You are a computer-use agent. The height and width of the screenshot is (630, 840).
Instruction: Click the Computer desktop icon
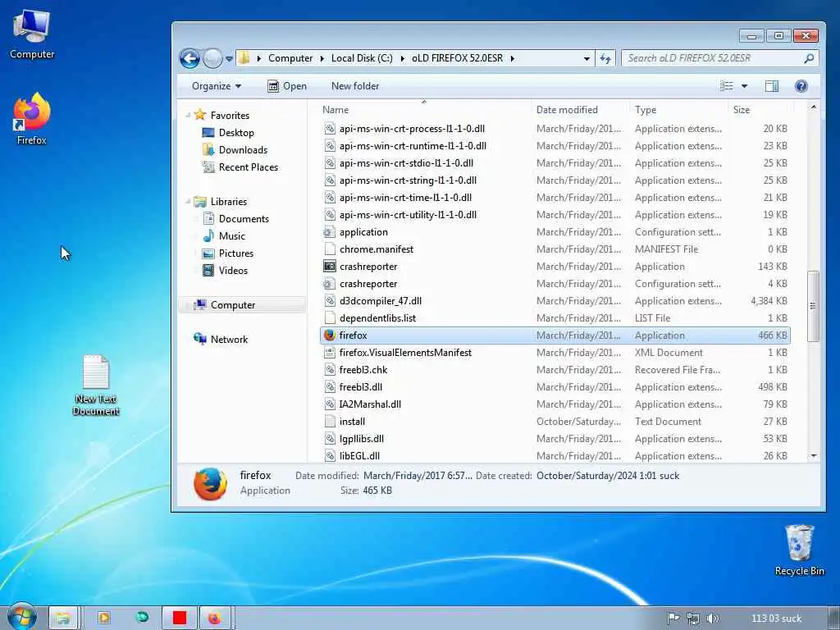[32, 34]
